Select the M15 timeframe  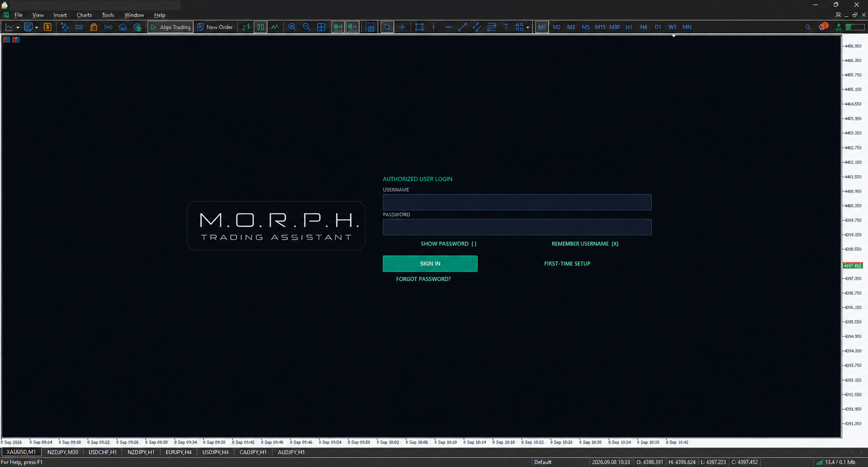pyautogui.click(x=600, y=27)
